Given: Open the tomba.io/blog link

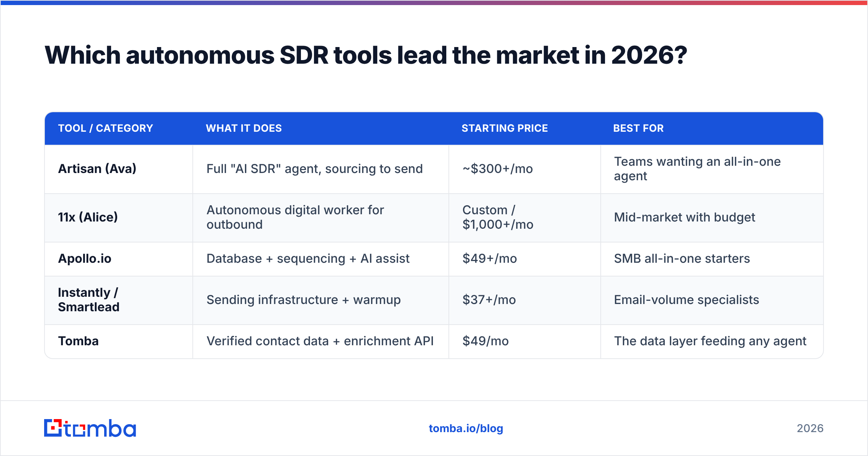Looking at the screenshot, I should [x=466, y=428].
